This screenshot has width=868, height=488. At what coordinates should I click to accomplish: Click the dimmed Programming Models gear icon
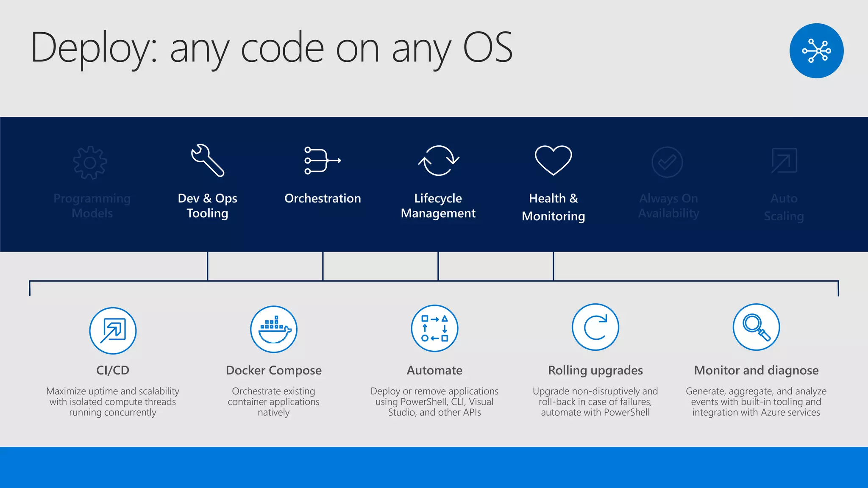point(90,163)
